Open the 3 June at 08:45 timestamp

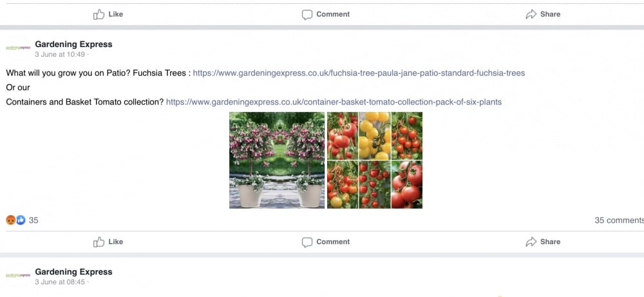60,282
